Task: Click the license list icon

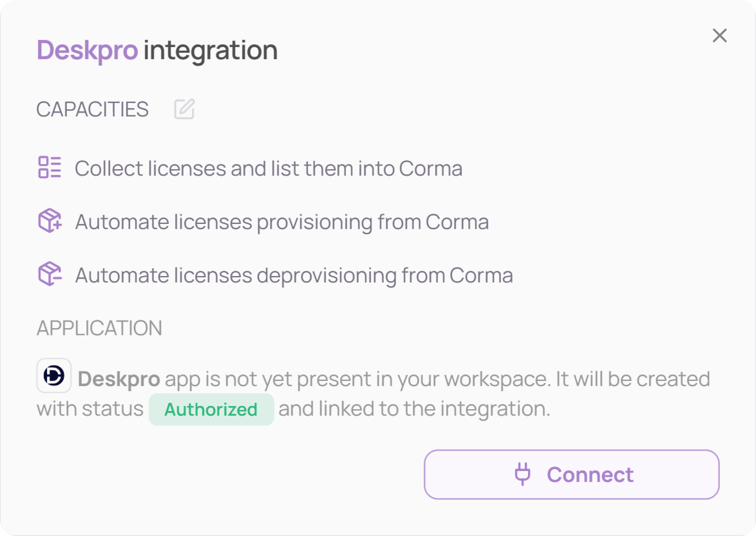Action: [x=50, y=167]
